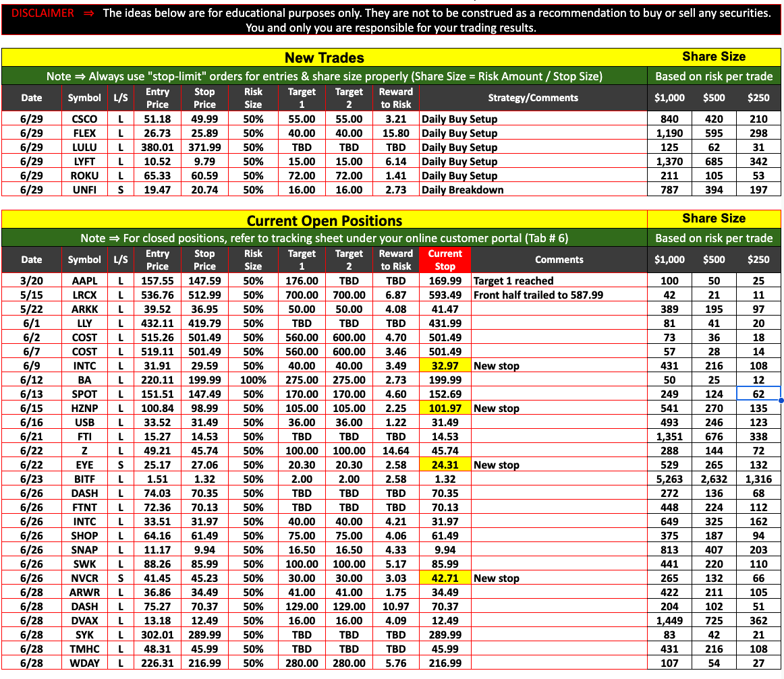Select the CSCO symbol cell
The image size is (784, 679).
(x=84, y=119)
